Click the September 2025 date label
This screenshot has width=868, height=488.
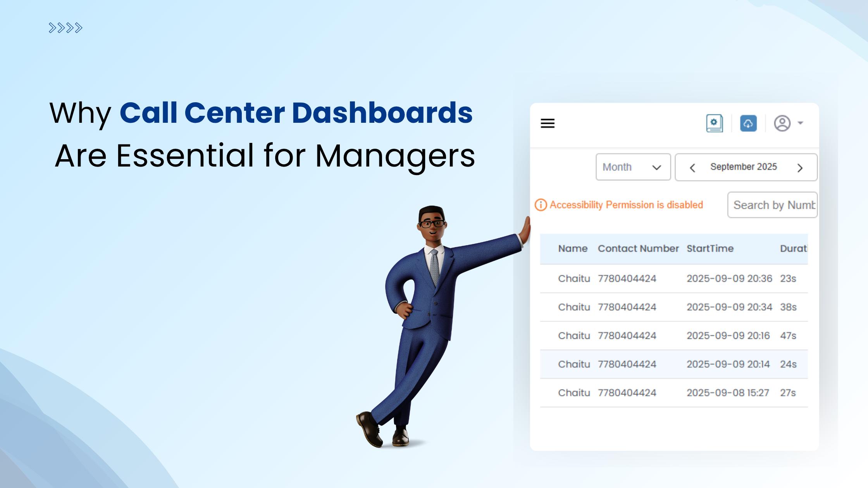tap(743, 167)
